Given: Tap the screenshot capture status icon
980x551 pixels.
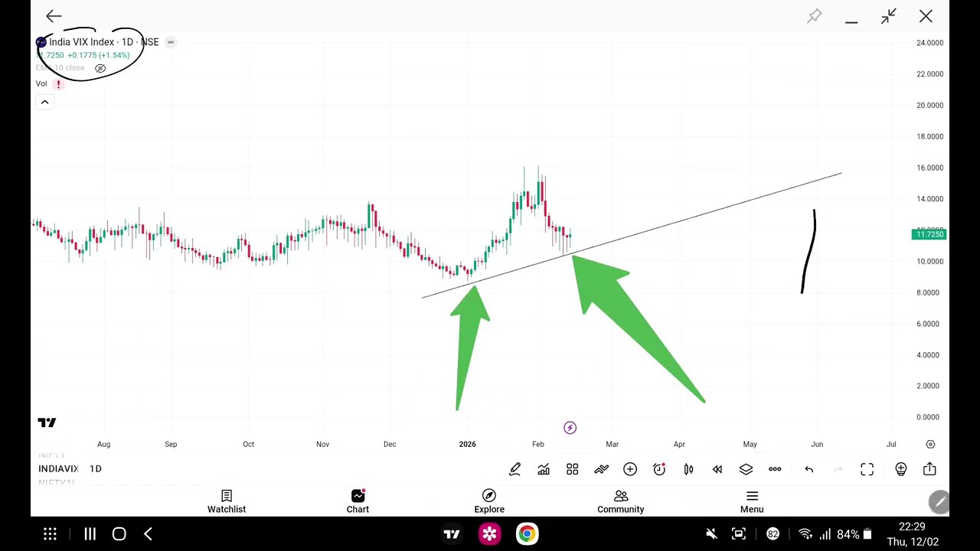Looking at the screenshot, I should pyautogui.click(x=739, y=534).
